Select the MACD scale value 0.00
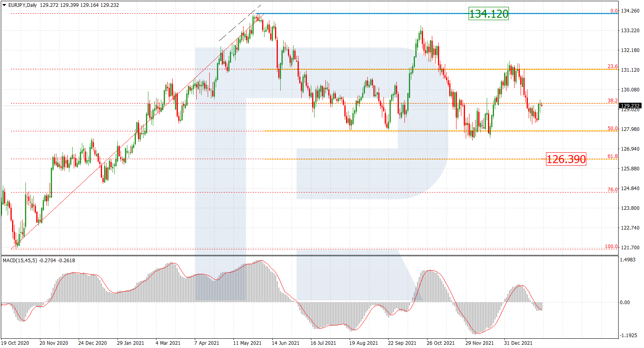The width and height of the screenshot is (644, 348). click(x=625, y=302)
